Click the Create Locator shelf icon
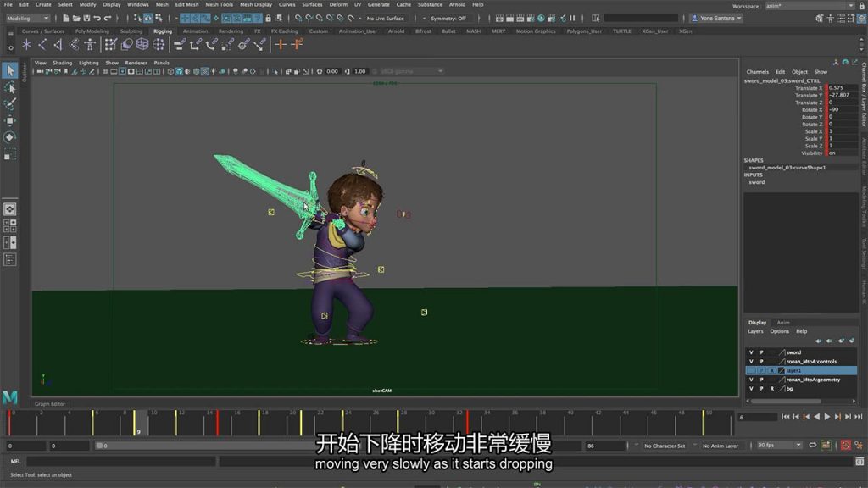The width and height of the screenshot is (868, 488). tap(26, 44)
